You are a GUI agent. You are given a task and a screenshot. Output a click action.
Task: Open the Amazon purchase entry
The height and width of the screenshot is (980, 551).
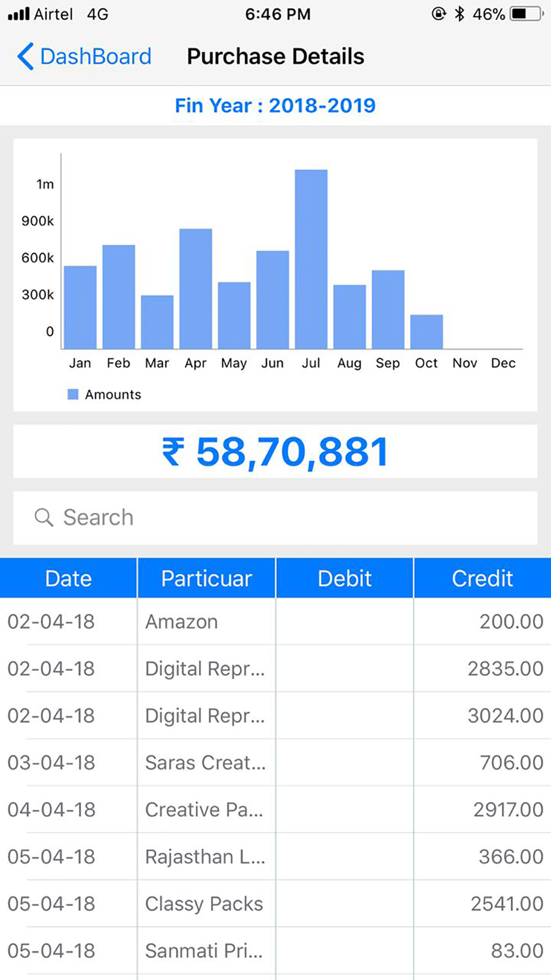coord(275,622)
